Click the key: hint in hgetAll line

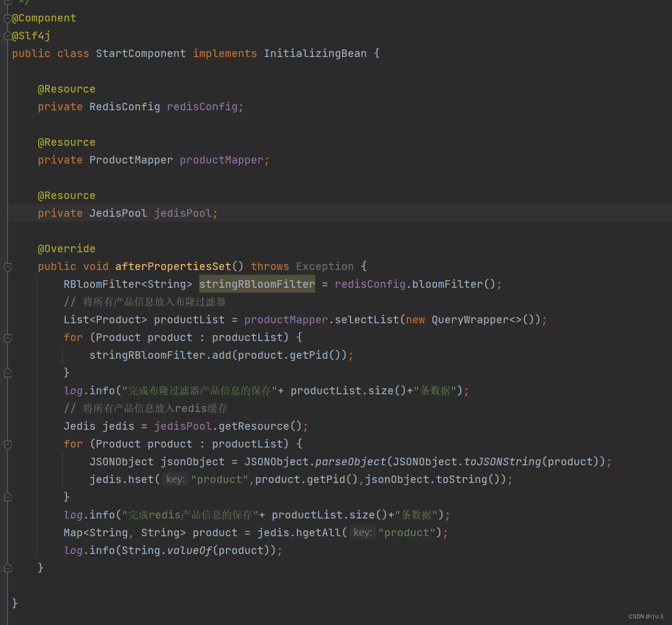pos(363,532)
